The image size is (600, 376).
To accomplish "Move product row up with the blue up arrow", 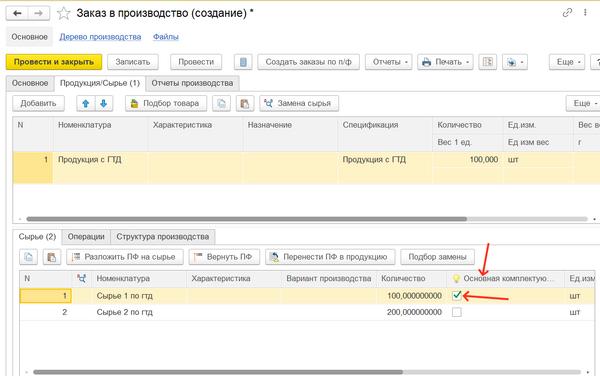I will pyautogui.click(x=86, y=103).
